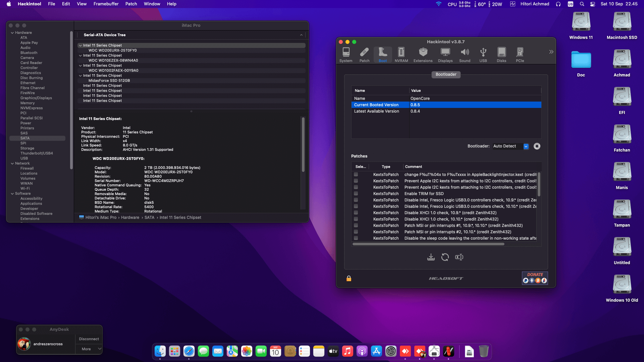Open the Framebuffer menu

point(106,4)
